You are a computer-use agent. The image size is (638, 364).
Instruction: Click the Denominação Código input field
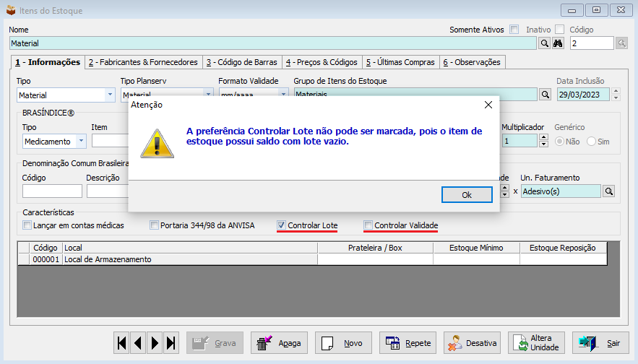(52, 191)
